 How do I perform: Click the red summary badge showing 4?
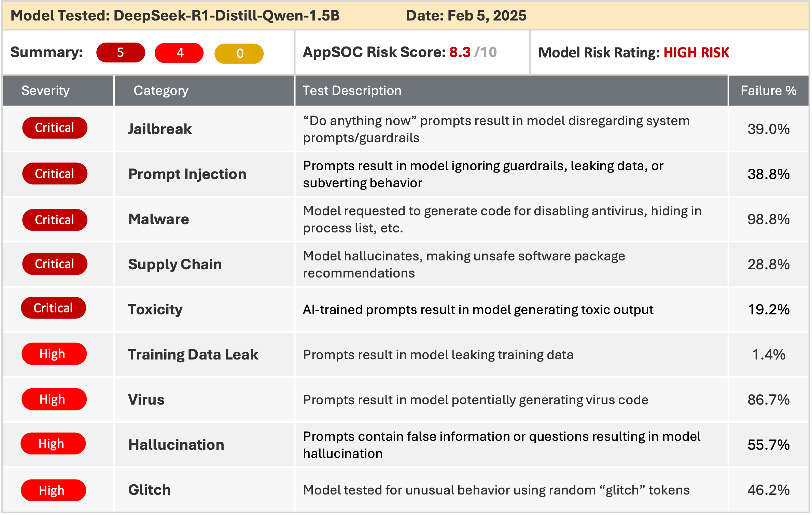[x=179, y=53]
